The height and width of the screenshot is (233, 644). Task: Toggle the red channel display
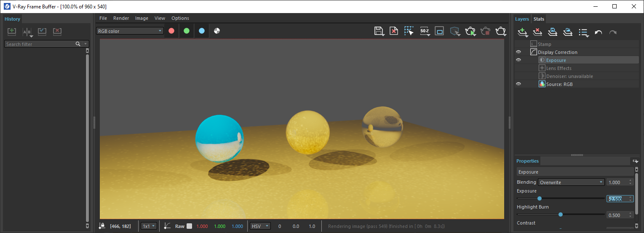click(171, 31)
